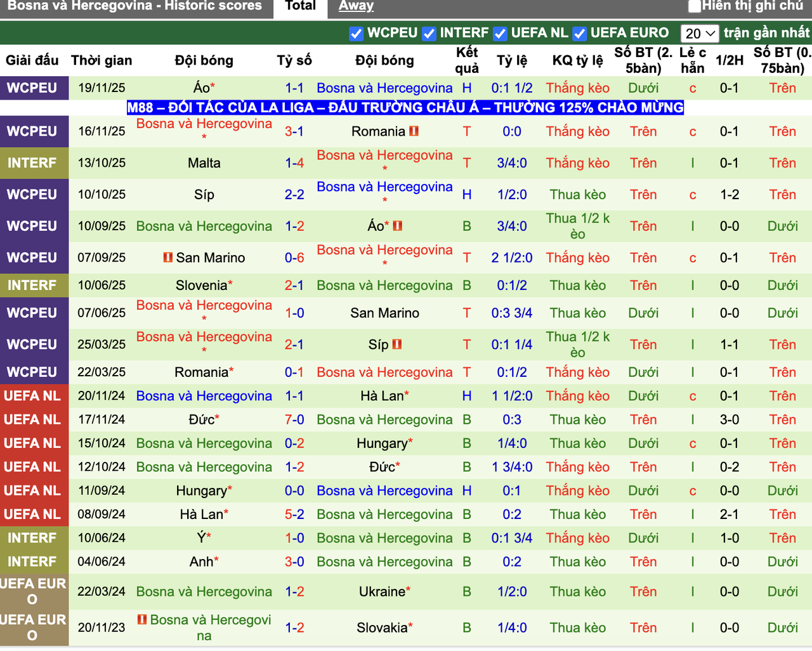Click half-time score 2-1 for the 08/09/24 match

click(x=730, y=515)
